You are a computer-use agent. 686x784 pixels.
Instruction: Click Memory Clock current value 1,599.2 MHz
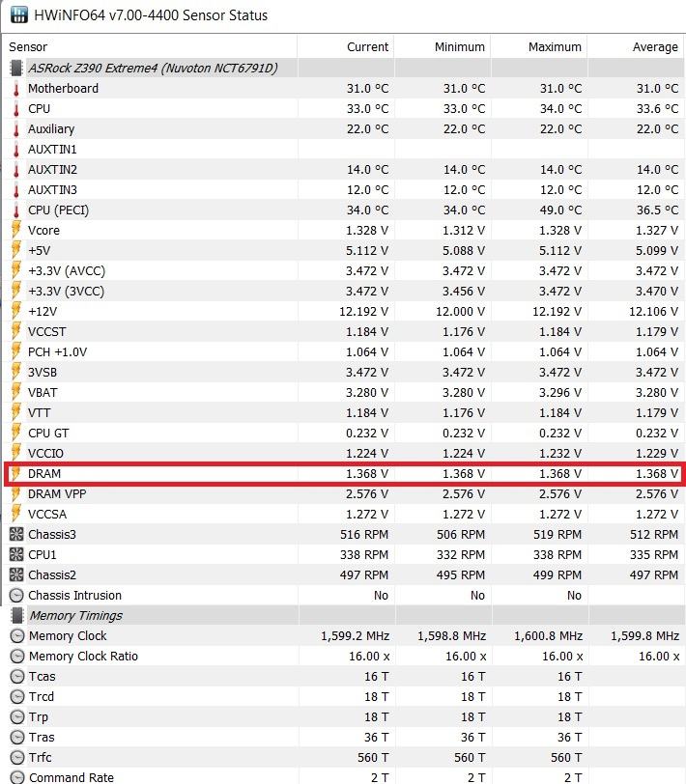click(x=355, y=636)
